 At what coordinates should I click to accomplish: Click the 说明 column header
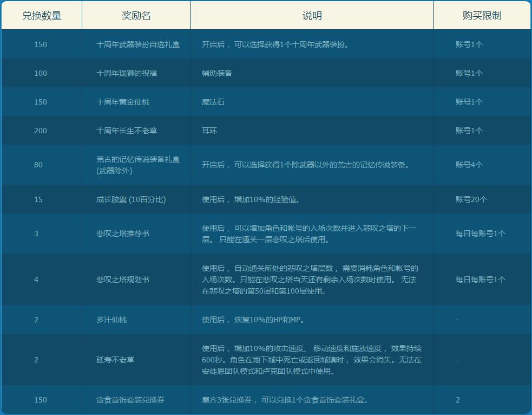coord(312,16)
